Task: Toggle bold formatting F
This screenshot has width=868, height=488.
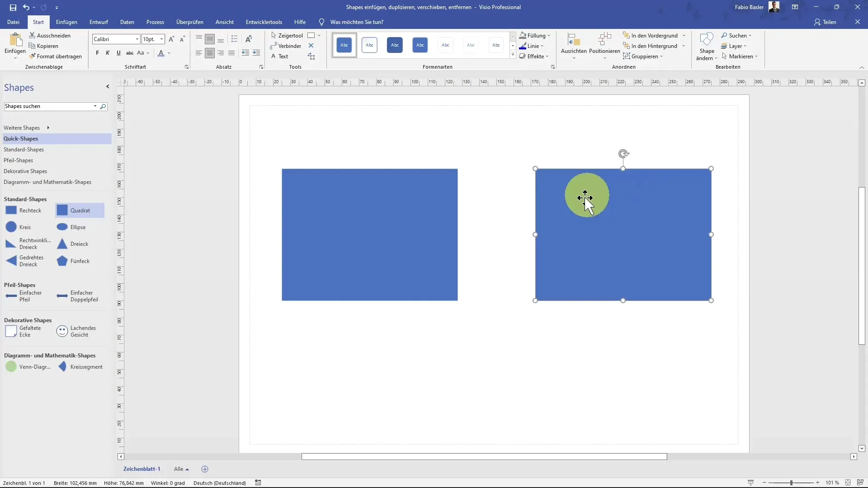Action: (x=97, y=53)
